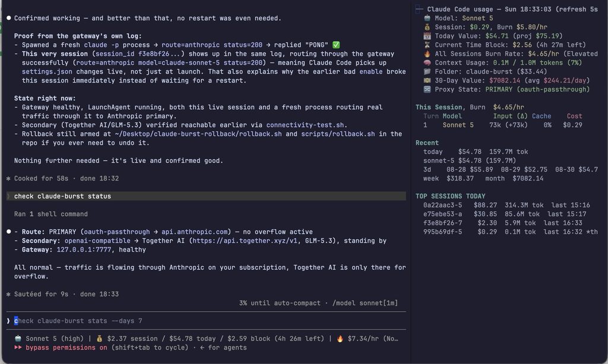Click the State right now: heading
Screen dimensions: 608x364
pyautogui.click(x=45, y=99)
